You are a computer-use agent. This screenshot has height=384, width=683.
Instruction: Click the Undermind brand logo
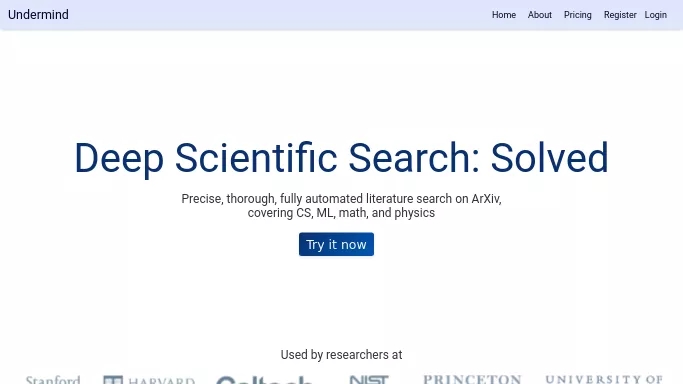click(38, 15)
